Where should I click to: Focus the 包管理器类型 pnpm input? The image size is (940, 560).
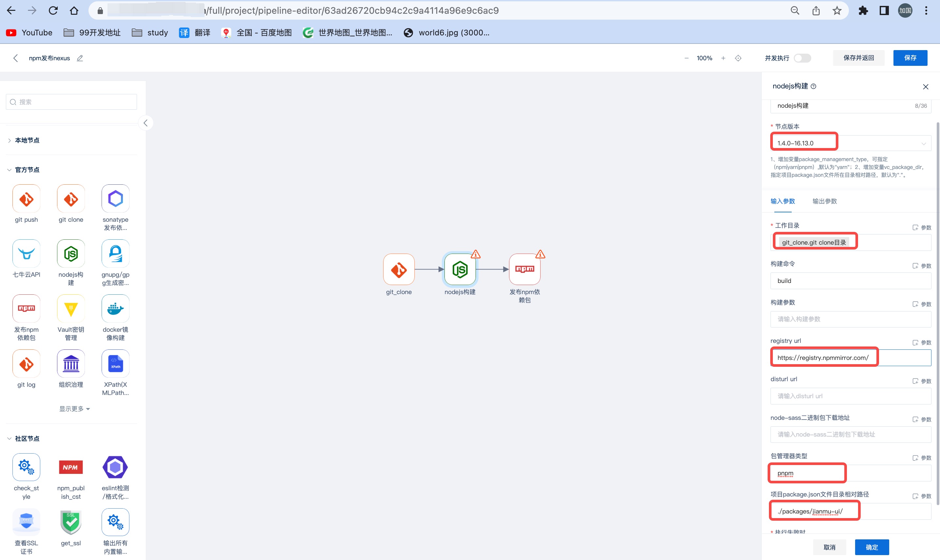(851, 473)
